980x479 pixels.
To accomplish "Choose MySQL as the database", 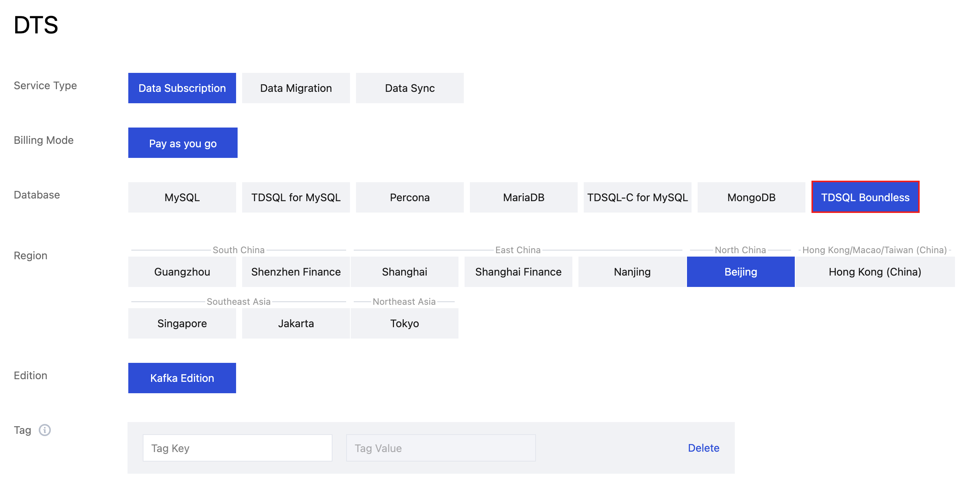I will [182, 197].
